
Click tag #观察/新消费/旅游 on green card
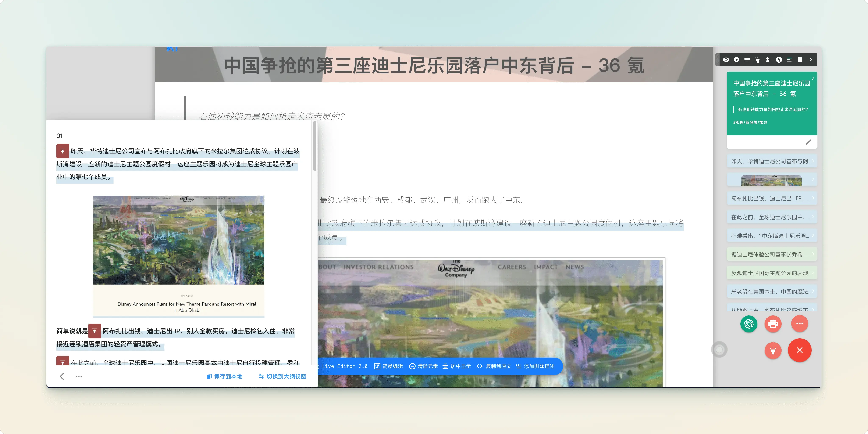tap(750, 123)
